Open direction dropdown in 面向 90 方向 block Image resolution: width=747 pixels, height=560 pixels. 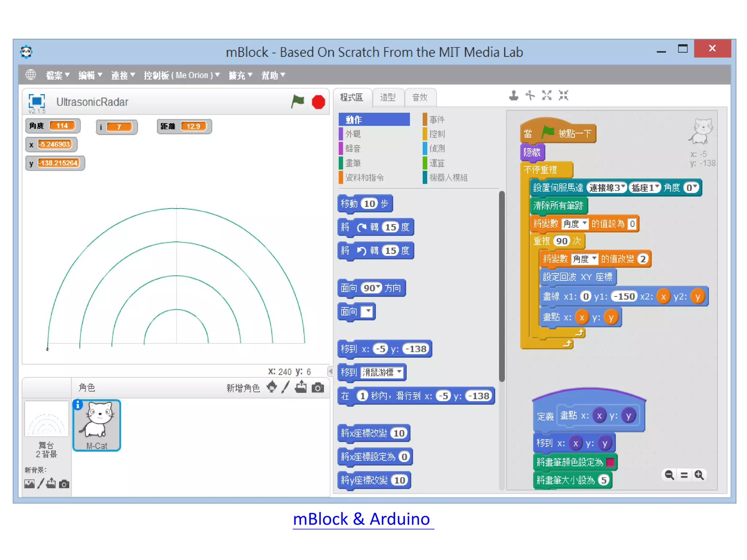[x=378, y=288]
